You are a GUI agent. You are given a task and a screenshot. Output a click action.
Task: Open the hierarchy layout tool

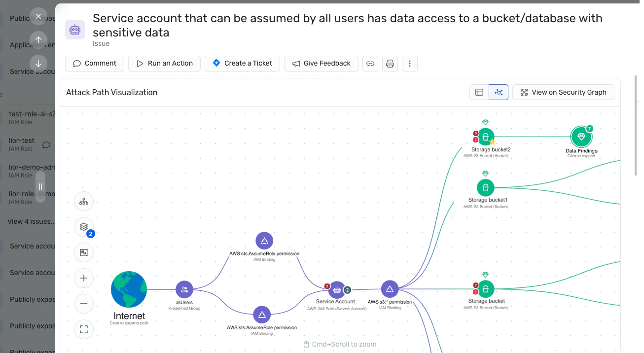point(84,201)
